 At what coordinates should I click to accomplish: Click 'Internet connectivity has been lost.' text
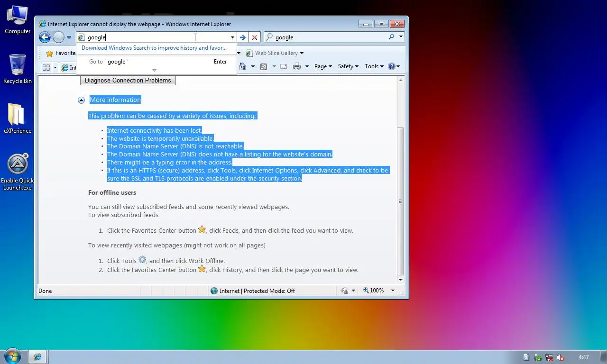click(x=155, y=130)
